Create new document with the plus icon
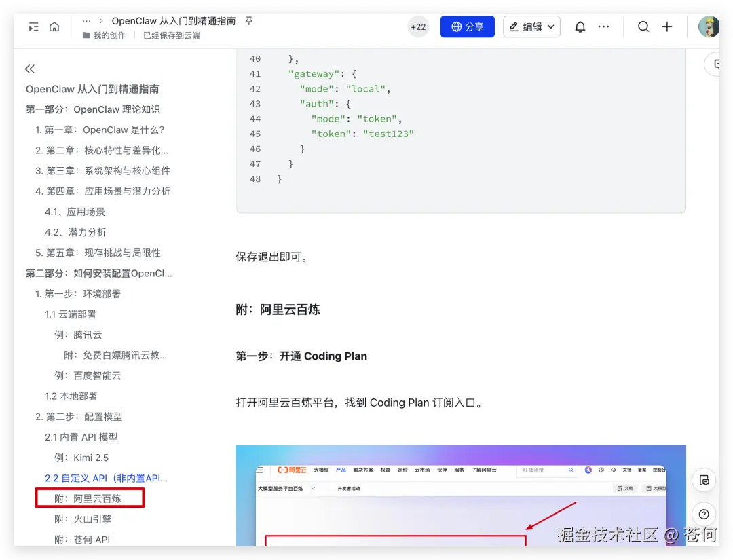The height and width of the screenshot is (560, 733). click(666, 26)
